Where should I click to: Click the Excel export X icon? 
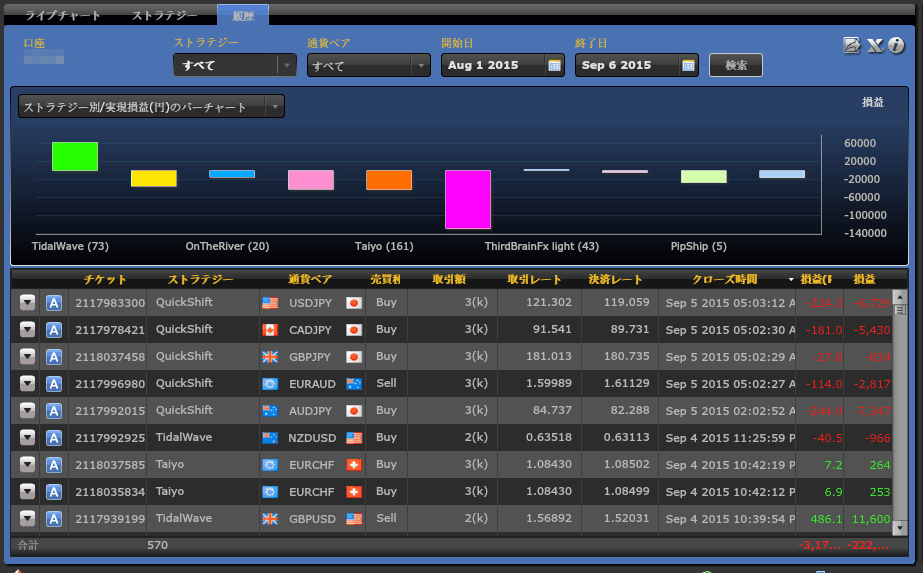pyautogui.click(x=875, y=45)
